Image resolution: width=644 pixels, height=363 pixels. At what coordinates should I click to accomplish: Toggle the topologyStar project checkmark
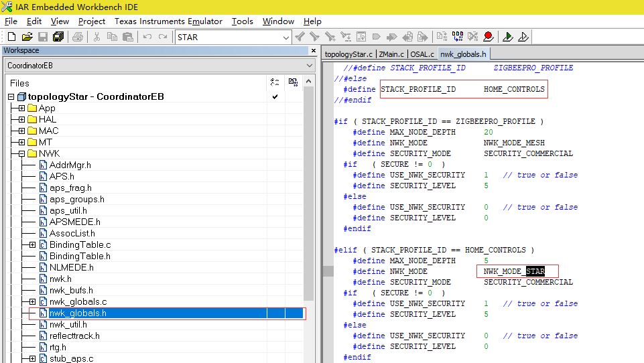(x=275, y=96)
